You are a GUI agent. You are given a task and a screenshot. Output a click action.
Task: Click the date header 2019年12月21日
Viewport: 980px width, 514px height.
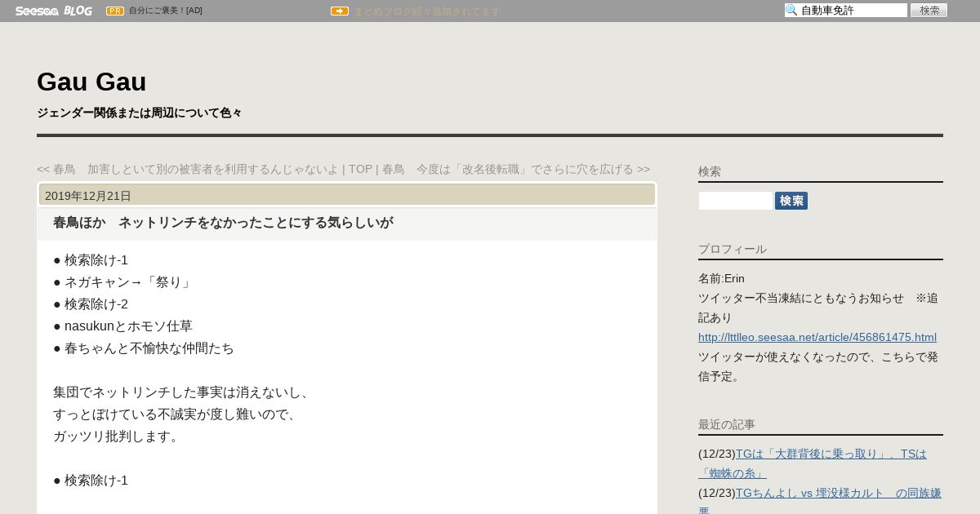[x=88, y=196]
